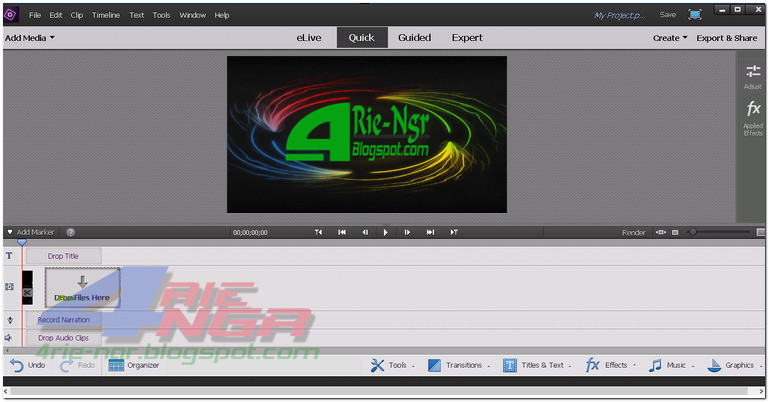This screenshot has height=402, width=769.
Task: Open the Music panel
Action: click(667, 365)
